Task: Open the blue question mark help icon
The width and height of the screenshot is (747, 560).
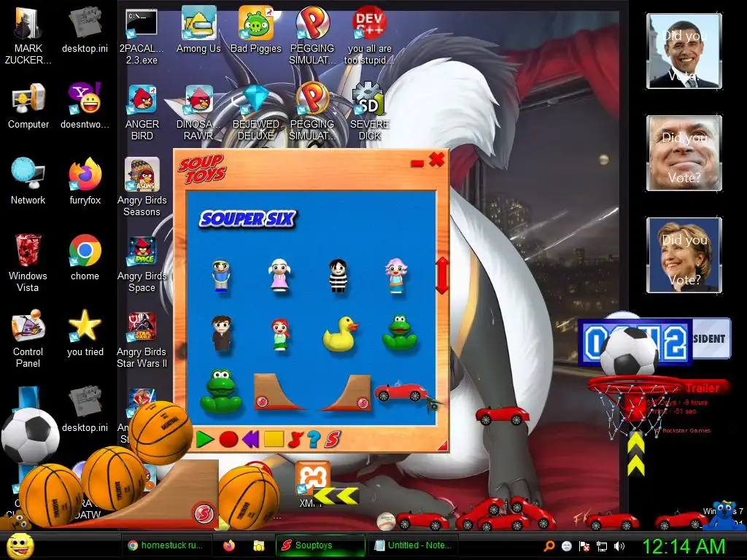Action: pos(313,439)
